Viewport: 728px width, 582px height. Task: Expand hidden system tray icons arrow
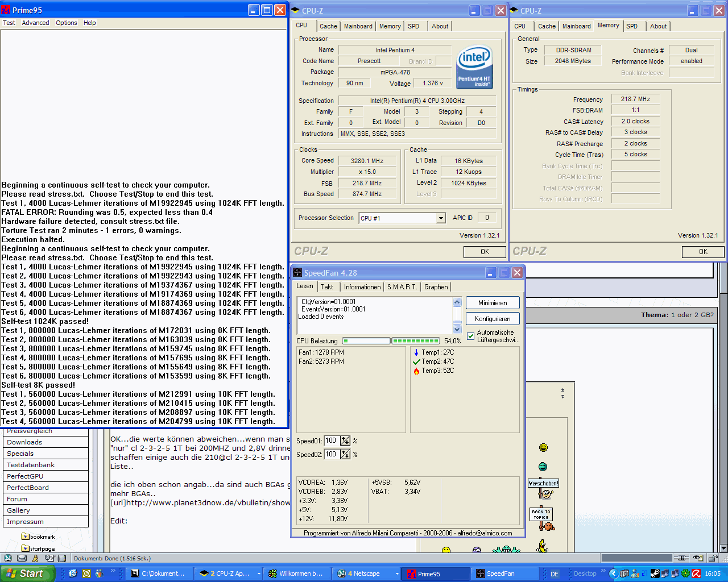pyautogui.click(x=613, y=573)
